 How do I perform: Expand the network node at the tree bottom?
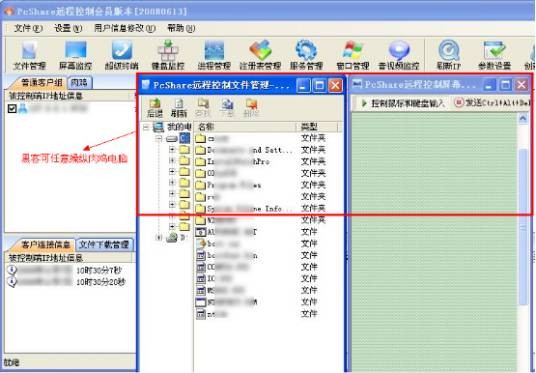coord(159,238)
